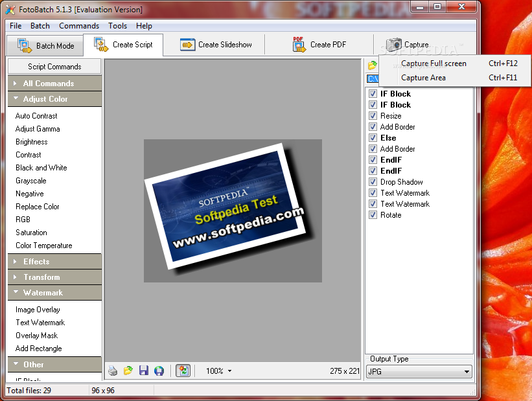
Task: Click the open folder icon above the script list
Action: point(372,65)
